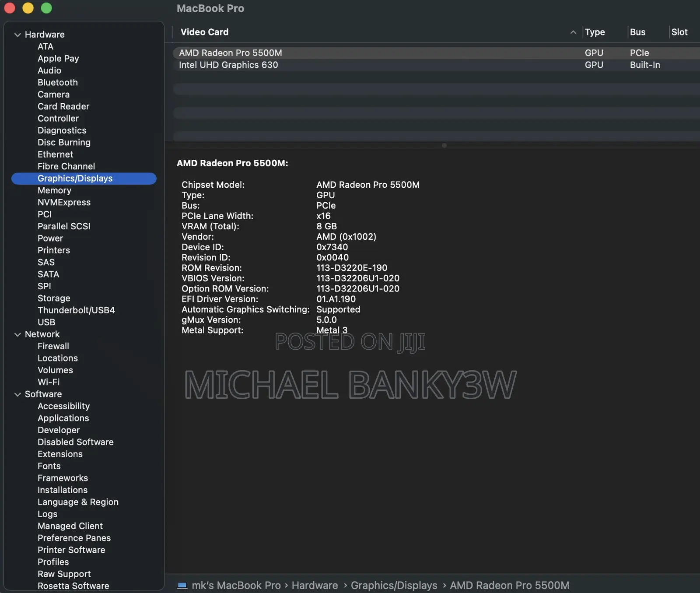Select Extensions in the sidebar
The image size is (700, 593).
[x=60, y=454]
